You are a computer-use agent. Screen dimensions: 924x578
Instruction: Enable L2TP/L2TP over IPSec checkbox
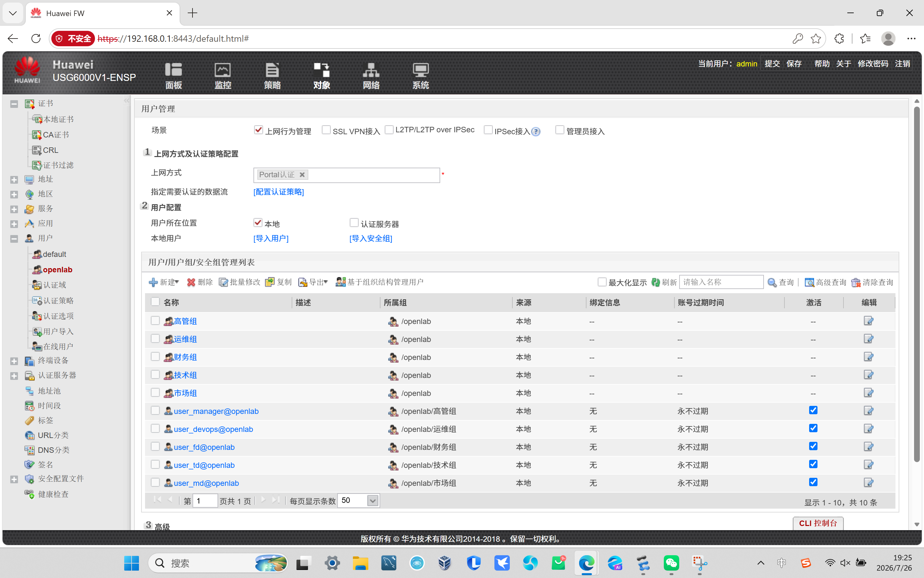(x=389, y=130)
